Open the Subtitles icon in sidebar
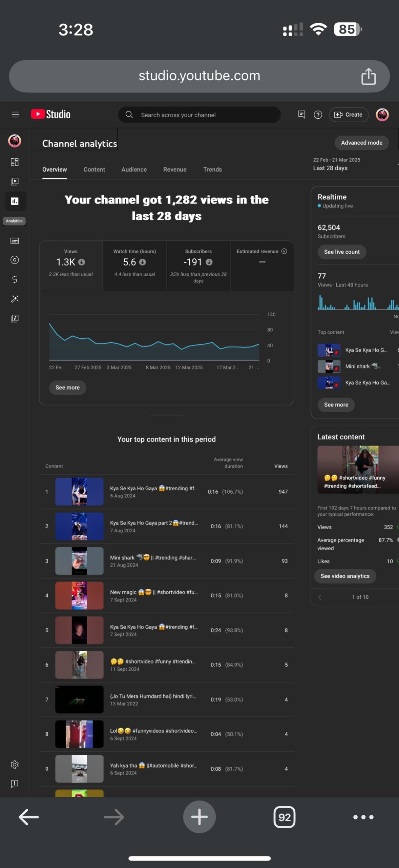 [x=15, y=241]
